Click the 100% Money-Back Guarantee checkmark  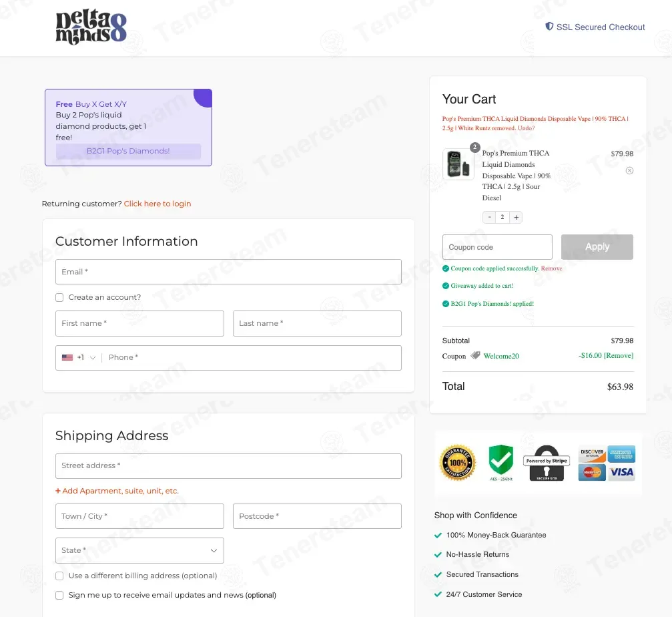tap(438, 535)
